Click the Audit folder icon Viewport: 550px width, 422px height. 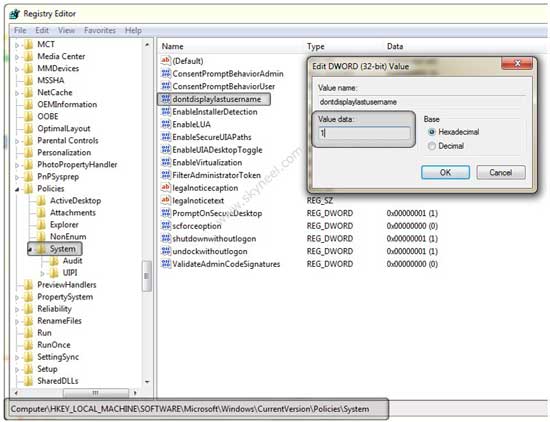click(54, 261)
